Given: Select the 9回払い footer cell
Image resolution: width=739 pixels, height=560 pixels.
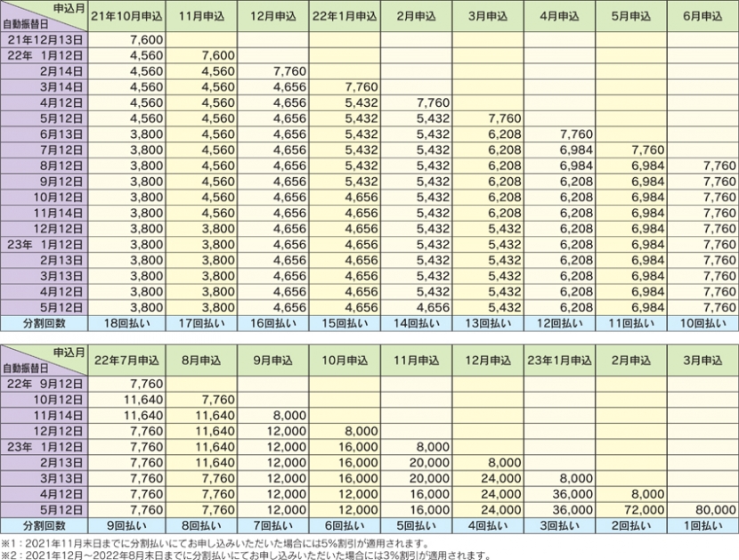Looking at the screenshot, I should (126, 526).
